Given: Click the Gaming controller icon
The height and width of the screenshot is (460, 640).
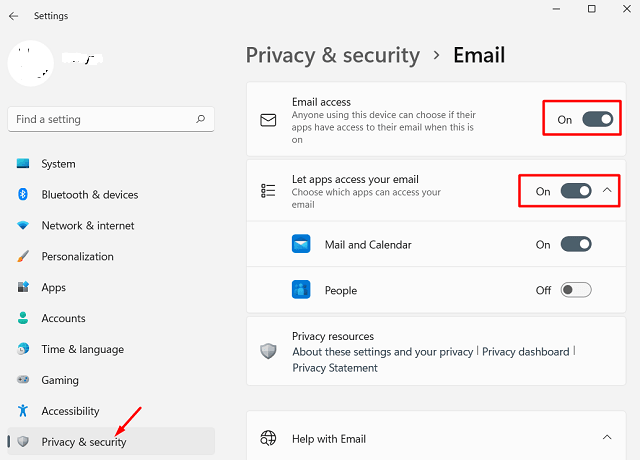Looking at the screenshot, I should coord(23,380).
